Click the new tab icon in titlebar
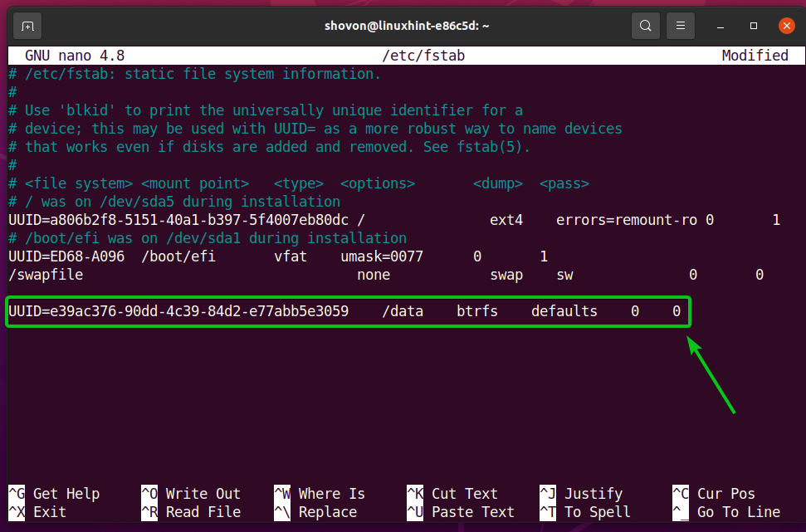Image resolution: width=806 pixels, height=532 pixels. (x=27, y=26)
